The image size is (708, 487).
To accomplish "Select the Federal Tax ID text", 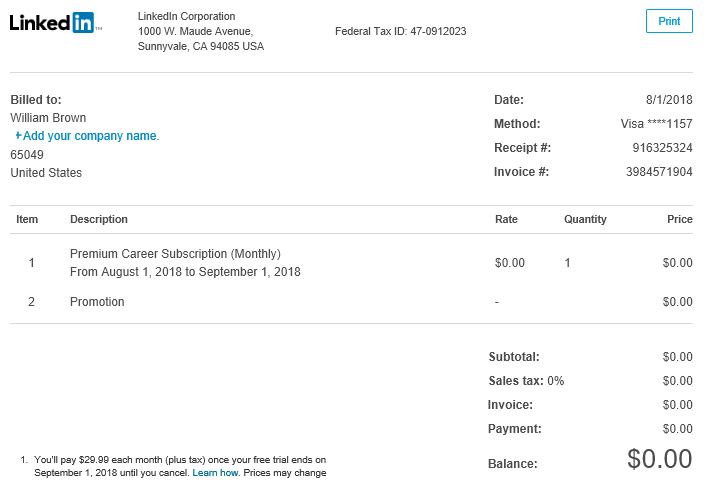I will [x=401, y=31].
